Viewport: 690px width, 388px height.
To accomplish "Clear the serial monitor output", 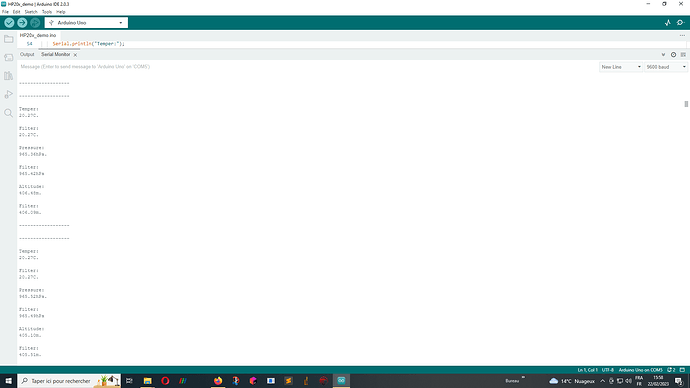I will click(x=683, y=55).
